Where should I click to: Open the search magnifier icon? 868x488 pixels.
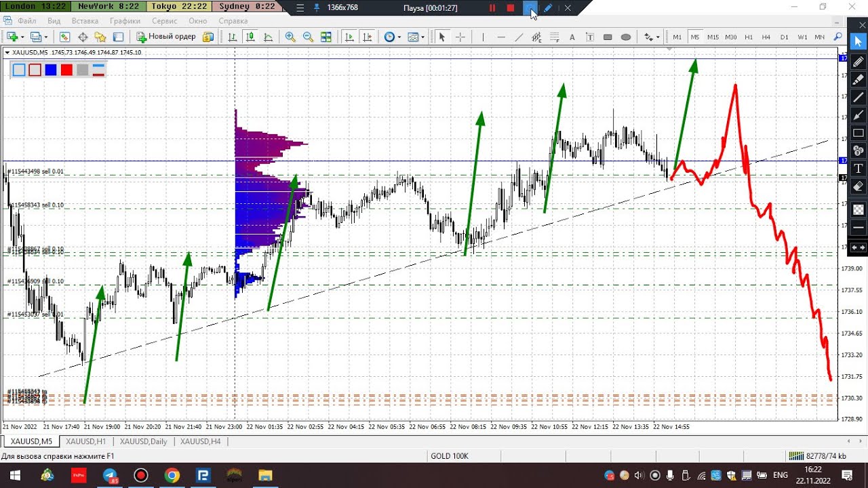(x=837, y=37)
